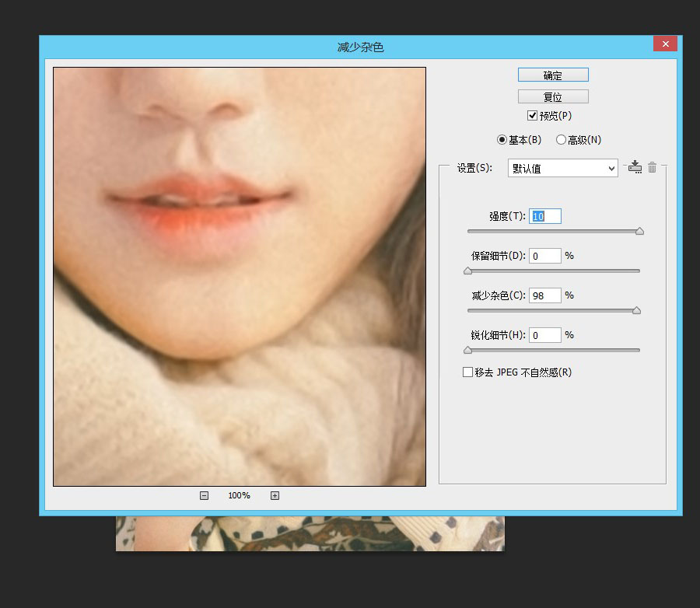Toggle the 预览(P) checkbox

click(x=532, y=116)
